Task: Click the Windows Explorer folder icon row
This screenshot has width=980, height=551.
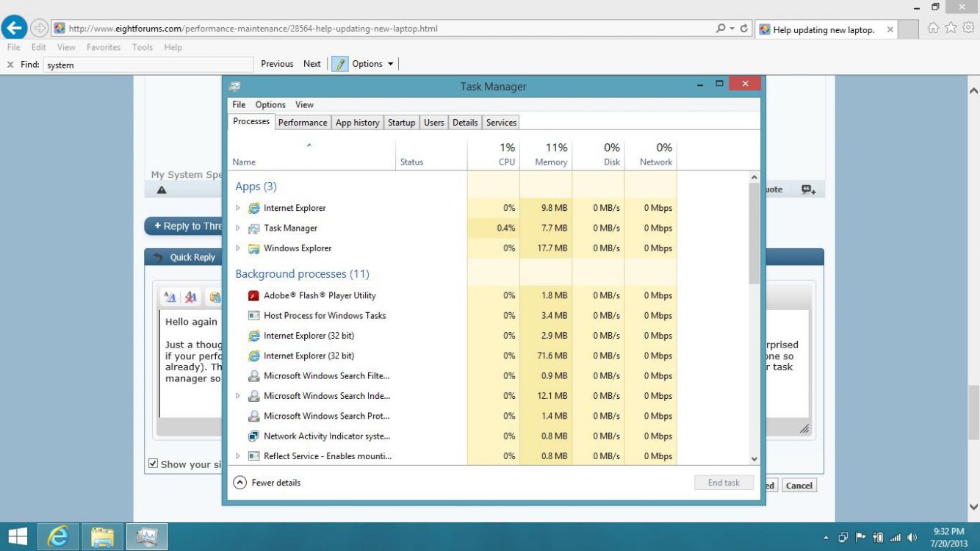Action: (253, 248)
